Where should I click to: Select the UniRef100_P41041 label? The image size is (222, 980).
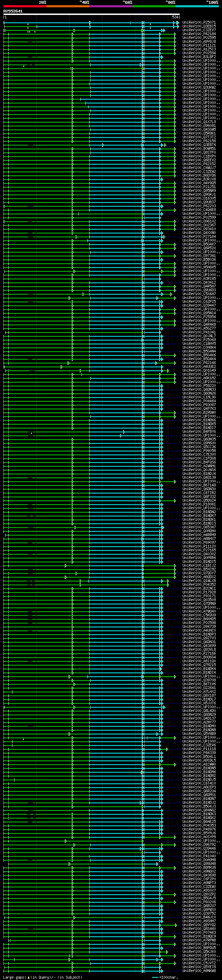[199, 332]
